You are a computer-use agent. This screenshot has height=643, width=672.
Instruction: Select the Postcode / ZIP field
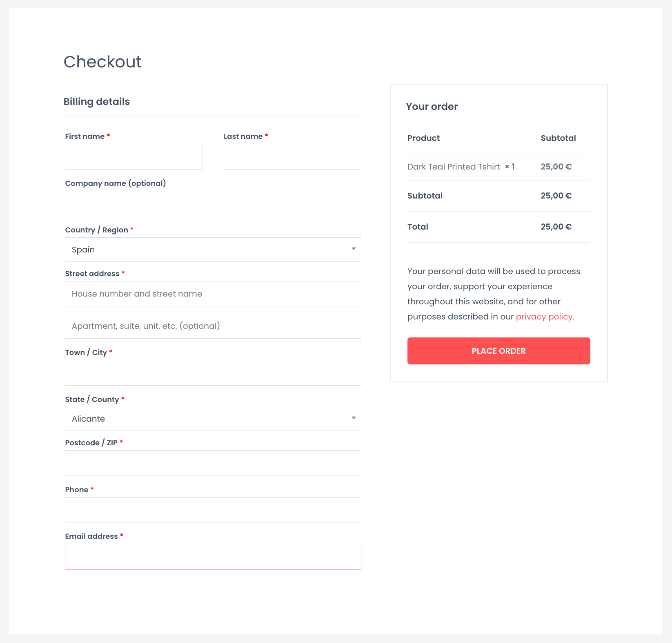click(213, 463)
